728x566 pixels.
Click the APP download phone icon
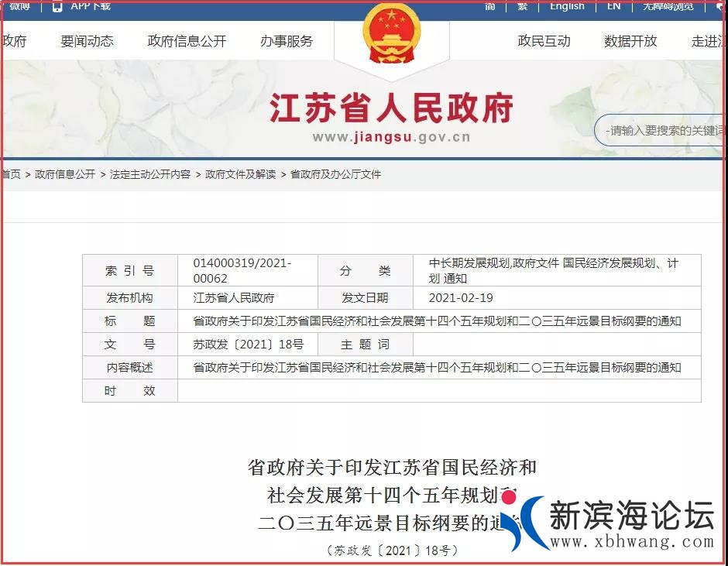pos(58,6)
